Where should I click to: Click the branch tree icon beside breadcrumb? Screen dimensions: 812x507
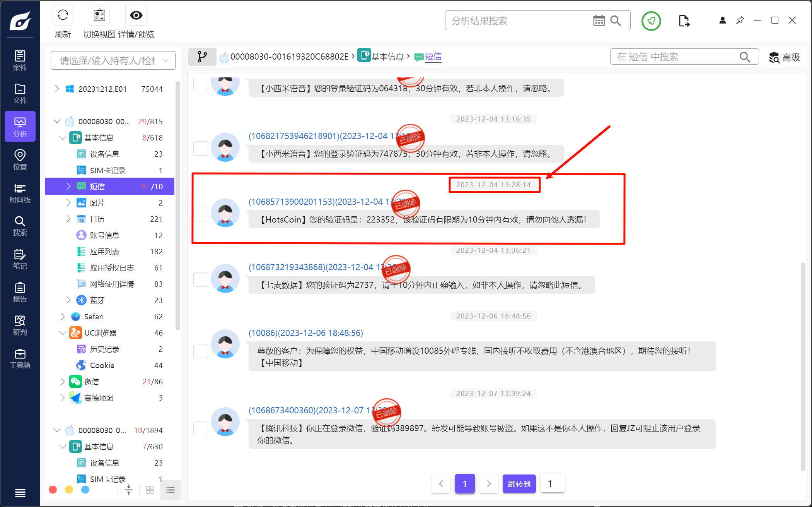tap(202, 57)
